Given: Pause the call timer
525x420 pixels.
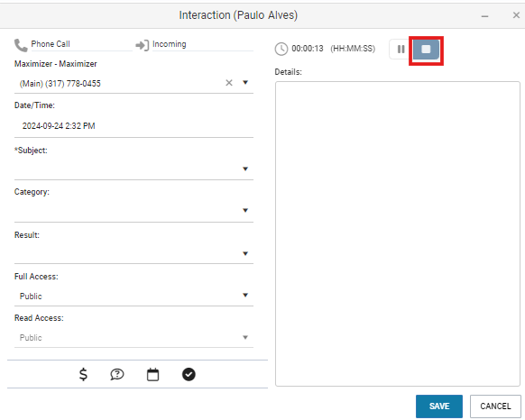Looking at the screenshot, I should [x=401, y=50].
